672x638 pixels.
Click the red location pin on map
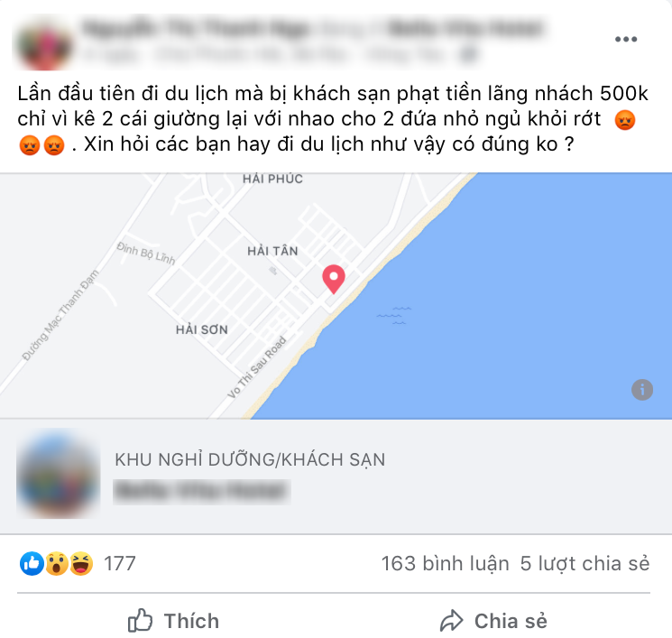334,279
